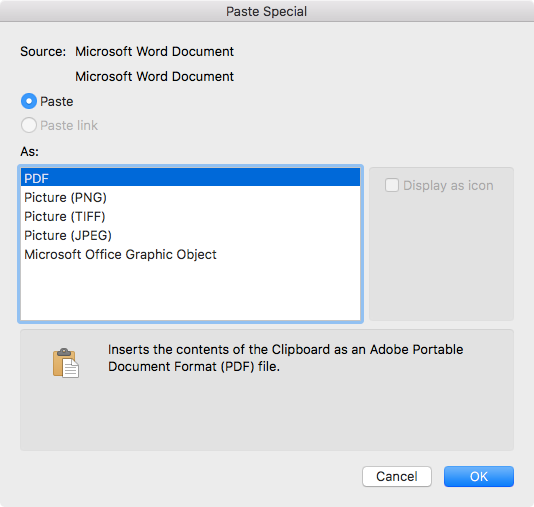Screen dimensions: 534x507
Task: Click the Cancel button
Action: coord(397,476)
